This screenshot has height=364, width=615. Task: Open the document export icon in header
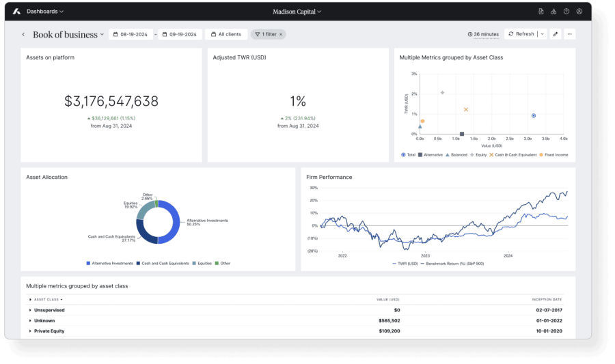tap(541, 12)
